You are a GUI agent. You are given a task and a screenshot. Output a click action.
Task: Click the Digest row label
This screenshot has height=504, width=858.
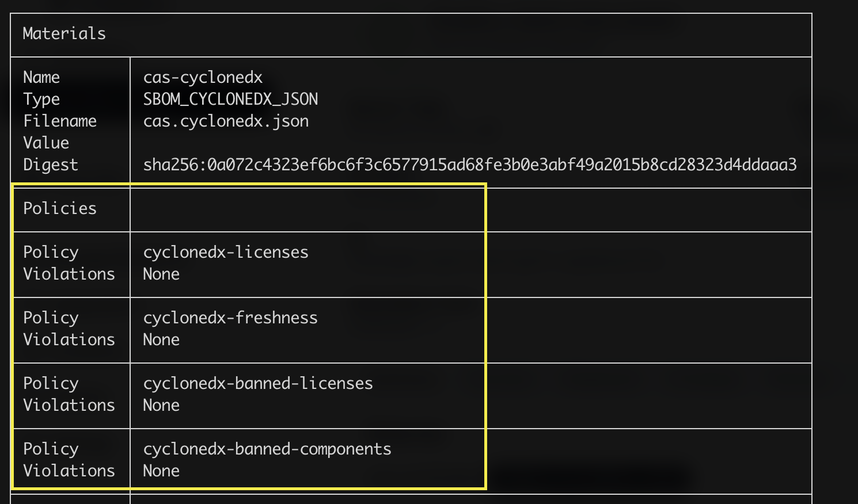[x=51, y=165]
